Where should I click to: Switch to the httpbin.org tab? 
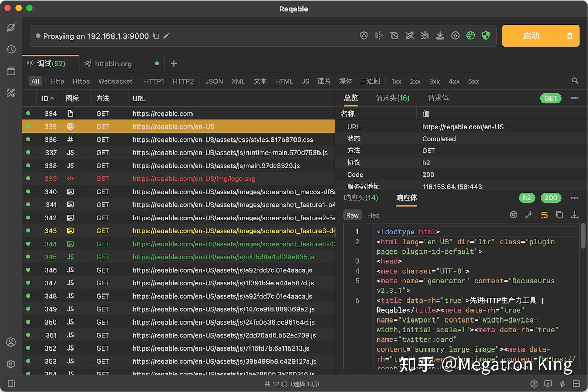122,64
